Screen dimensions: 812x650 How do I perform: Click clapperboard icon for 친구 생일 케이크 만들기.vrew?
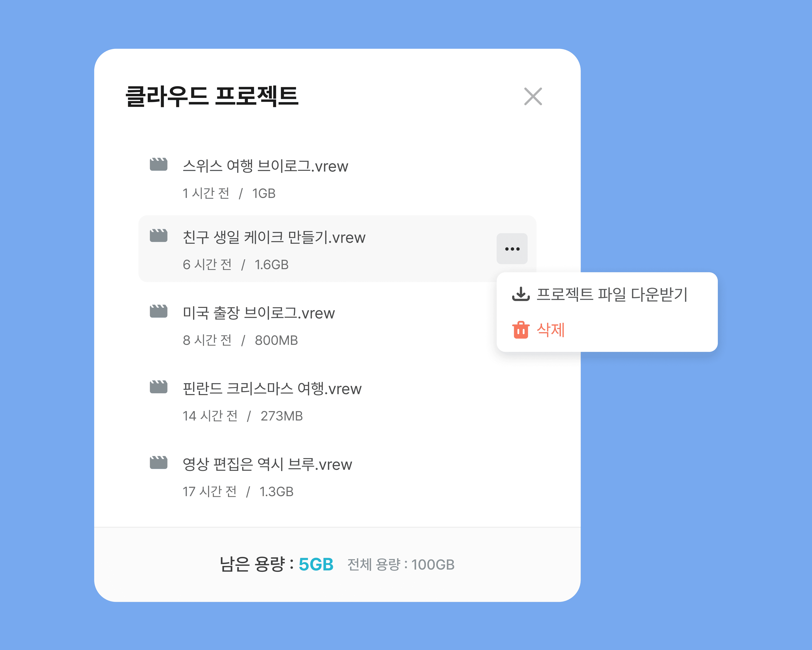pos(159,235)
